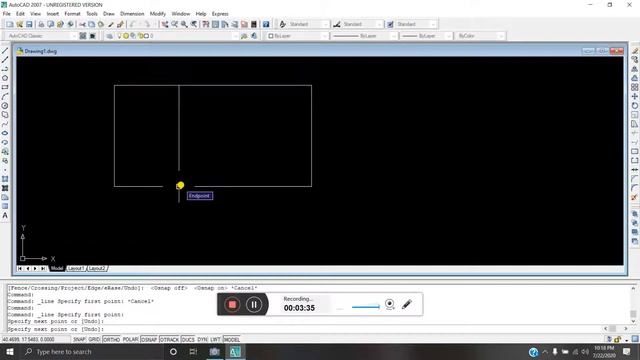The image size is (640, 360).
Task: Toggle DYN input in status bar
Action: (x=202, y=340)
